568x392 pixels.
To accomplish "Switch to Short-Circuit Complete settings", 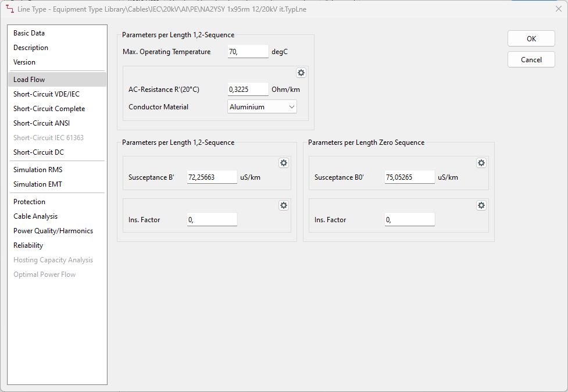I will click(x=48, y=108).
